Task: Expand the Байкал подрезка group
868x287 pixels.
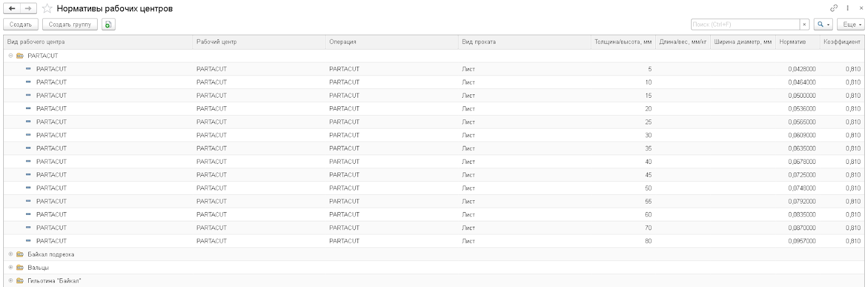Action: coord(10,254)
